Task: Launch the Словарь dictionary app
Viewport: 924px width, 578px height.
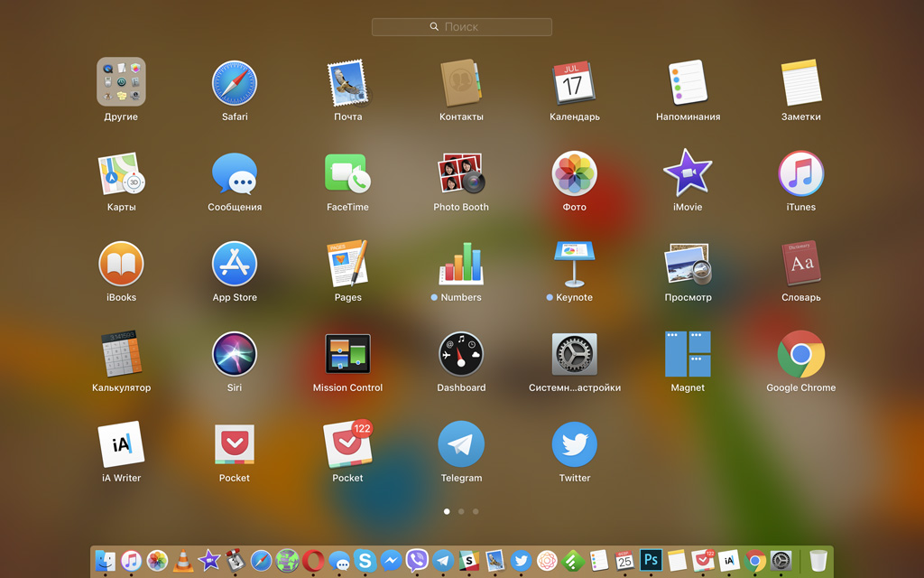Action: (x=801, y=263)
